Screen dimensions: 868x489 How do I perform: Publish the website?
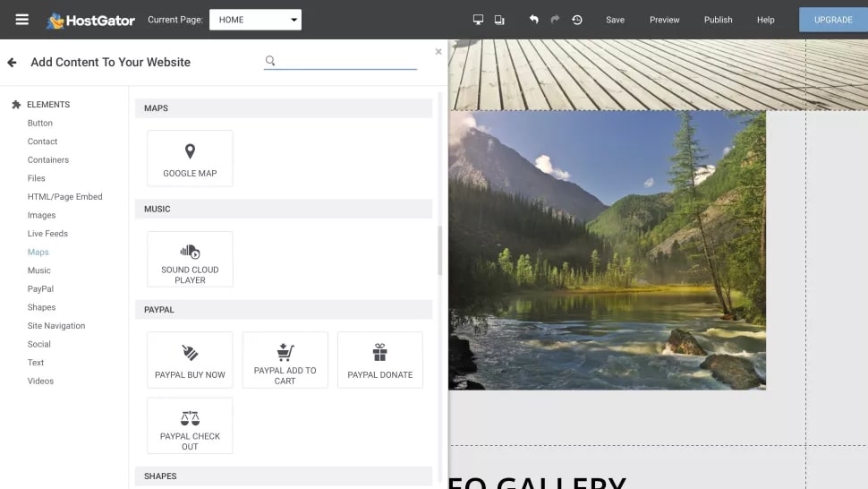(718, 20)
